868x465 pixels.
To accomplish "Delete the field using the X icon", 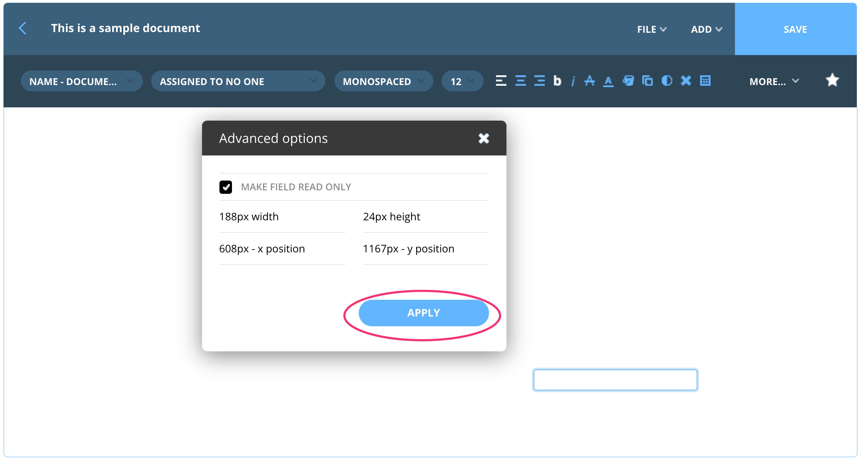I will click(x=685, y=81).
